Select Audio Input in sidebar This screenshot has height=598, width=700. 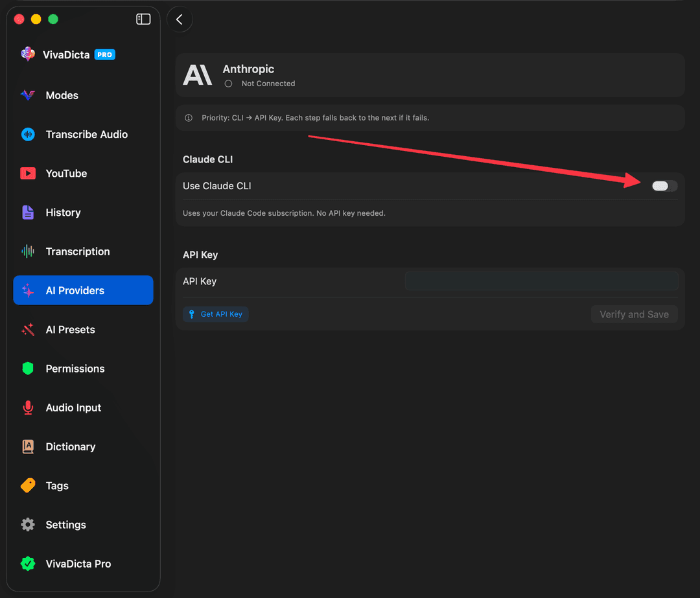(83, 408)
